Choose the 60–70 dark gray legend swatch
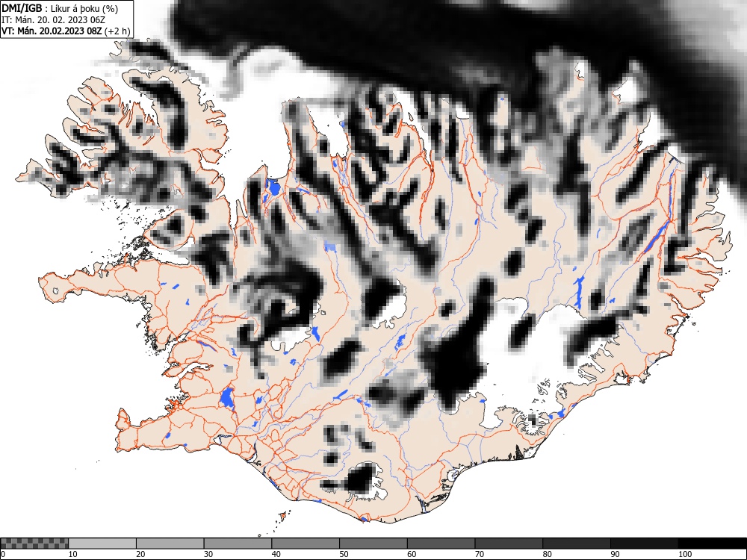This screenshot has width=747, height=560. pyautogui.click(x=441, y=544)
